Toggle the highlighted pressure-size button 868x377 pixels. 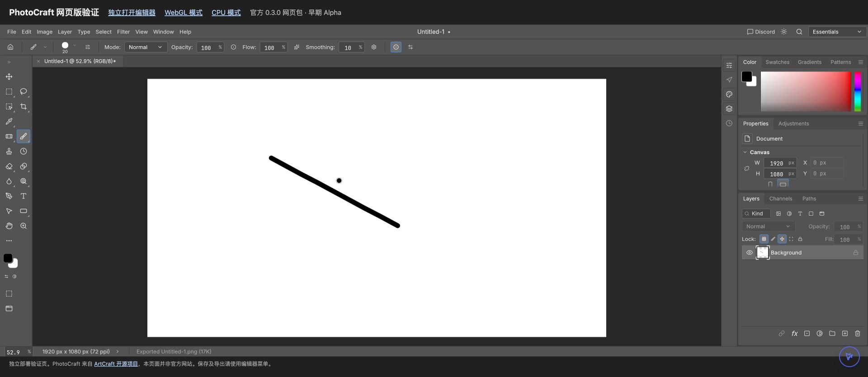click(396, 47)
